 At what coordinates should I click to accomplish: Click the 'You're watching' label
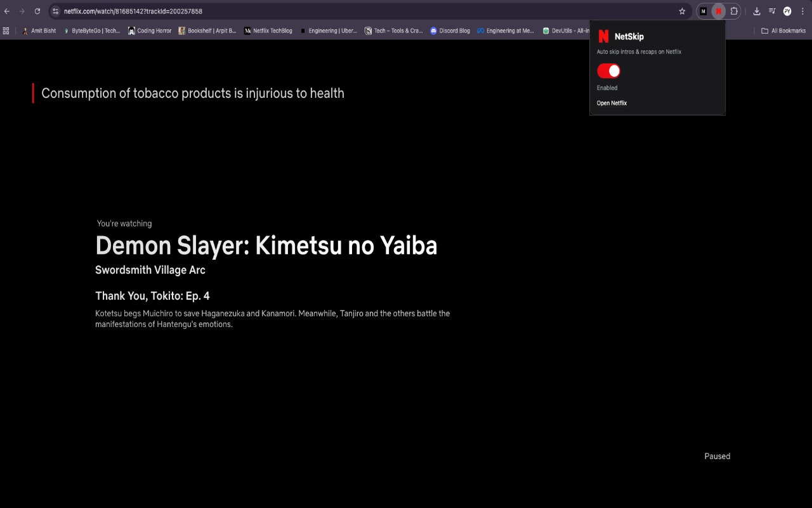coord(124,224)
